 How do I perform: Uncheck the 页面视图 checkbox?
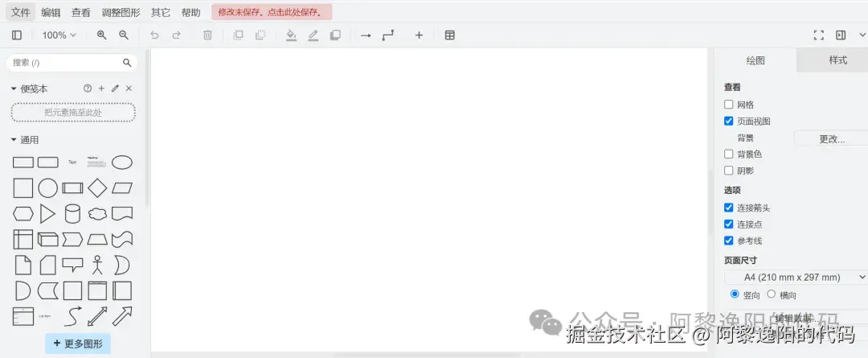[728, 121]
